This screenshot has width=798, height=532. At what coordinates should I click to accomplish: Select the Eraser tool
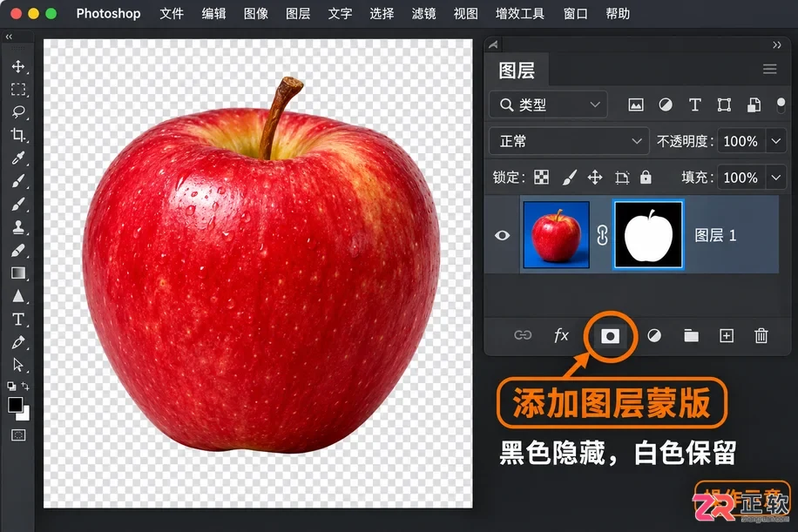coord(18,250)
